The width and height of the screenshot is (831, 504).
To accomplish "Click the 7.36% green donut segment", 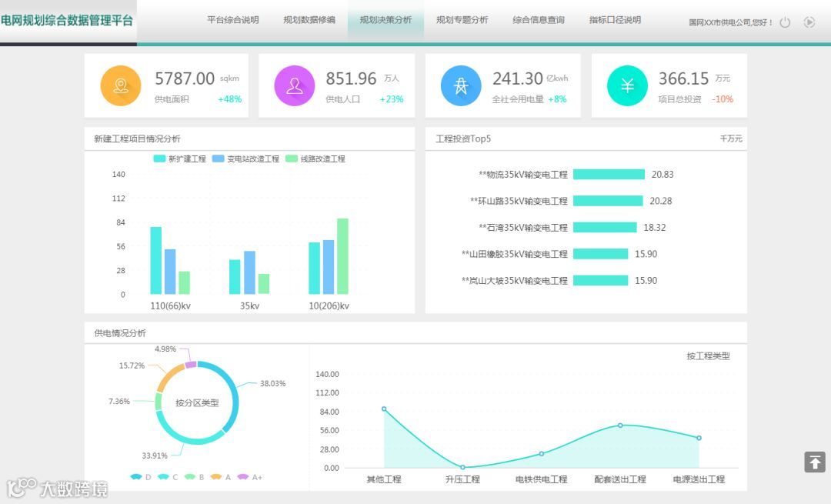I will coord(159,401).
